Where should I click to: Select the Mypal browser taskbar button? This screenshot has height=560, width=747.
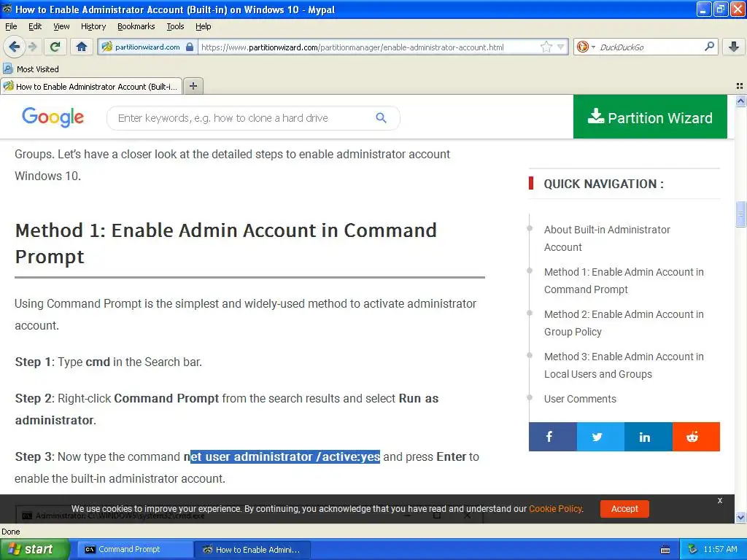coord(252,550)
